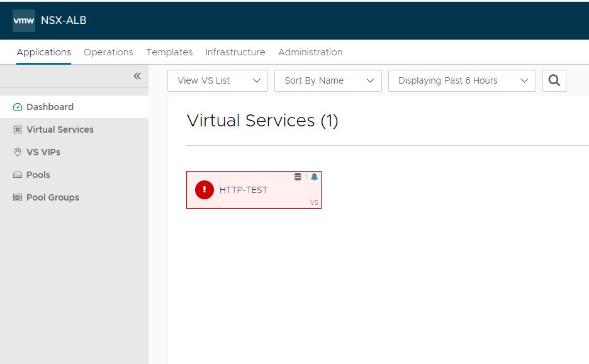Go to Virtual Services in sidebar

pos(74,130)
